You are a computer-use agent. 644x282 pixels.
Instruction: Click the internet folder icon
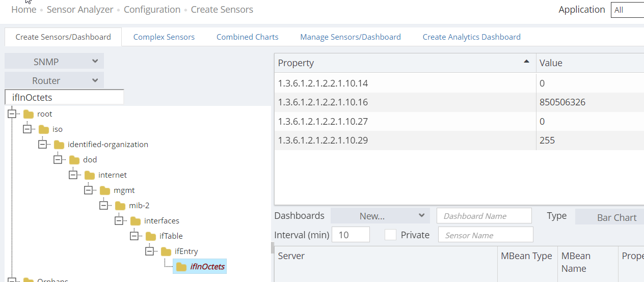coord(90,175)
